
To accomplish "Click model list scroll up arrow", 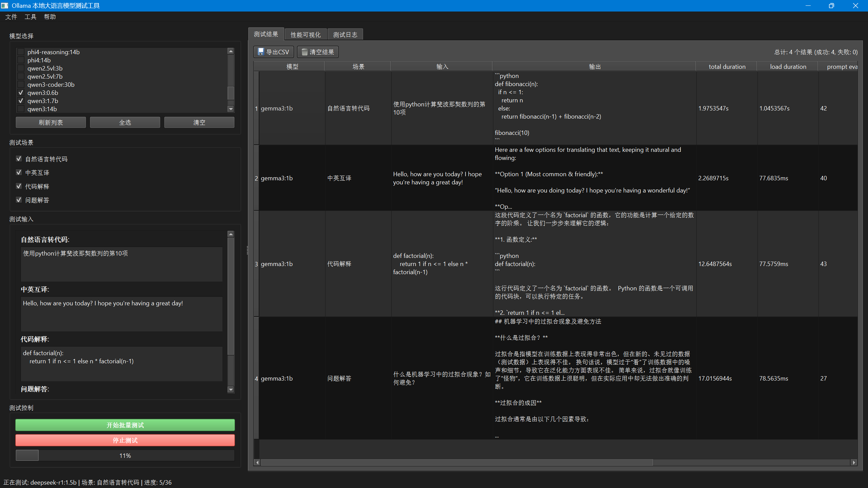I will click(231, 51).
